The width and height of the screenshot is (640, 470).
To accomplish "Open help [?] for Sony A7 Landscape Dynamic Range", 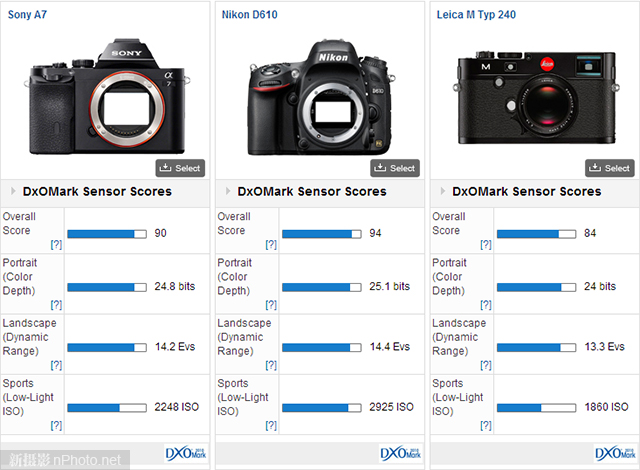I will click(56, 365).
